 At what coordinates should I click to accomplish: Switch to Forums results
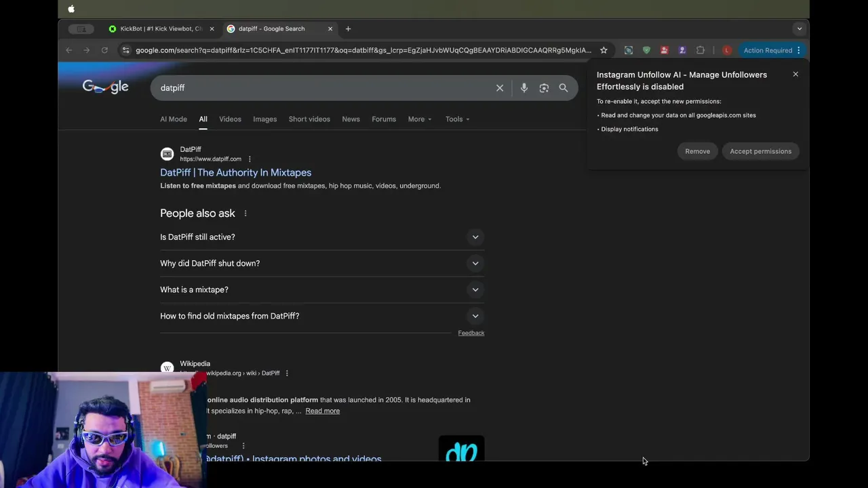[384, 119]
